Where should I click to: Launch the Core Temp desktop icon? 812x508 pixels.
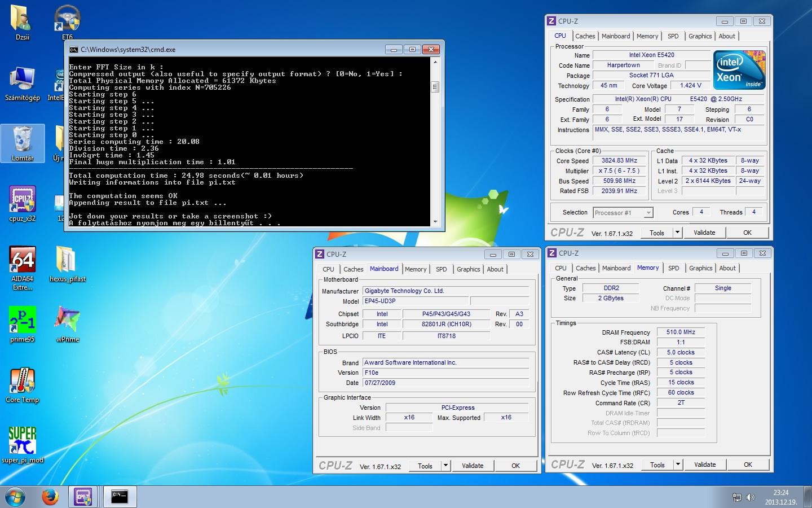[x=23, y=385]
